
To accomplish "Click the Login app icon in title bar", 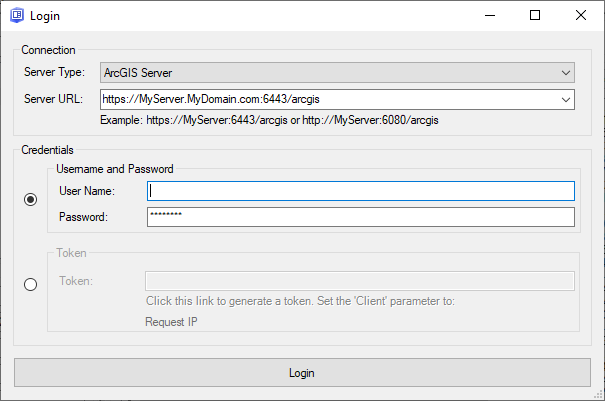I will tap(16, 16).
